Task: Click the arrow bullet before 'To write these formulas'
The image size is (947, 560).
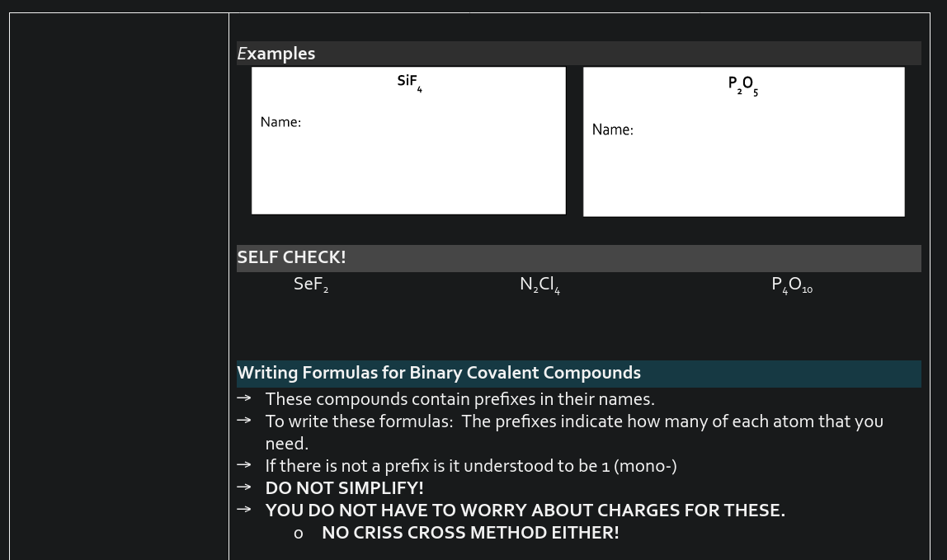Action: 243,421
